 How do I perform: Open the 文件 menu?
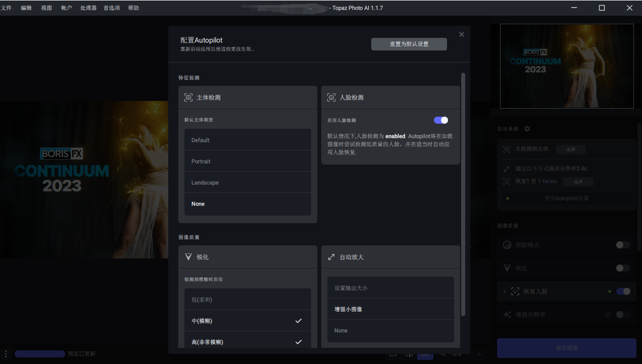(x=6, y=8)
